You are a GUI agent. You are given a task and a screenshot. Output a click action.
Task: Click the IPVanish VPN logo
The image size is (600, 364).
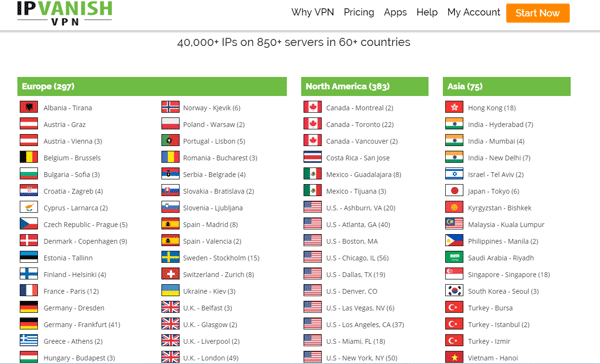pos(65,13)
